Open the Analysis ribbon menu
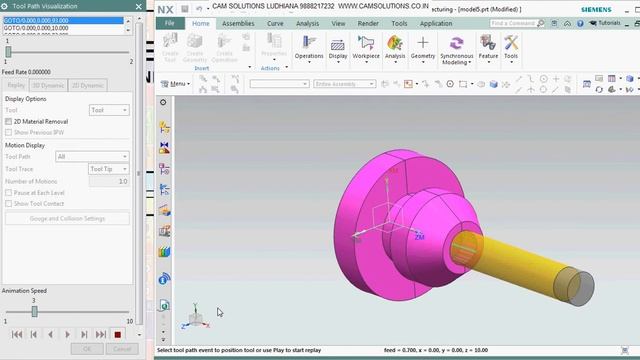 click(x=395, y=49)
